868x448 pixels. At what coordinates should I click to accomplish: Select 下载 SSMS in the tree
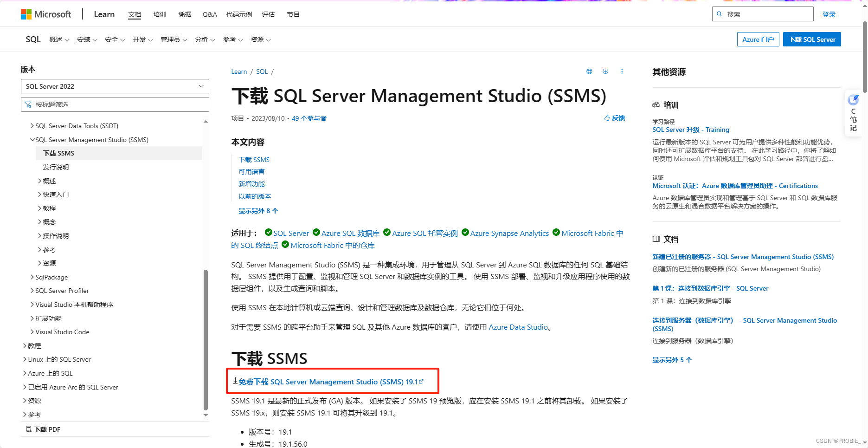[119, 153]
